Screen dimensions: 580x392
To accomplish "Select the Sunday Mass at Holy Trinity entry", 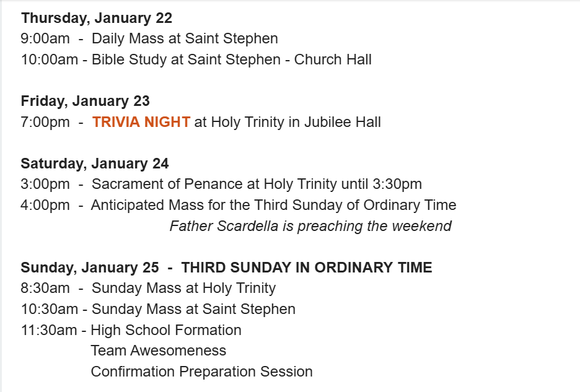I will coord(183,288).
